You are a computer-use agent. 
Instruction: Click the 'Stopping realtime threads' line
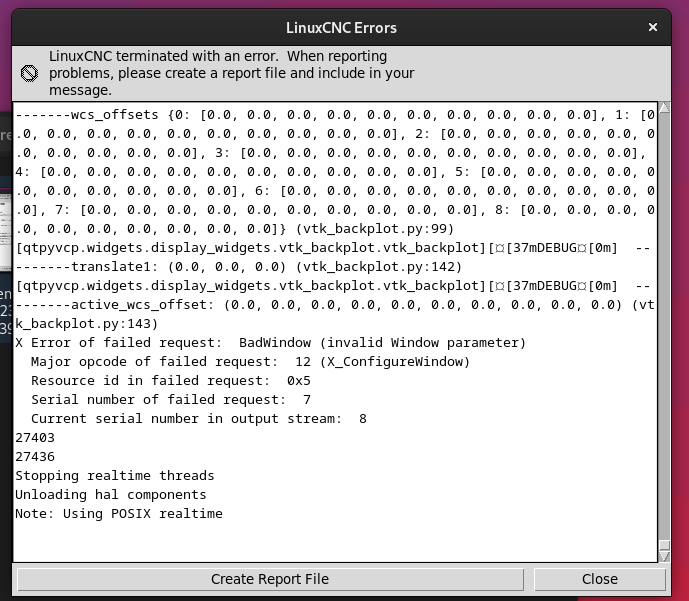pyautogui.click(x=115, y=475)
